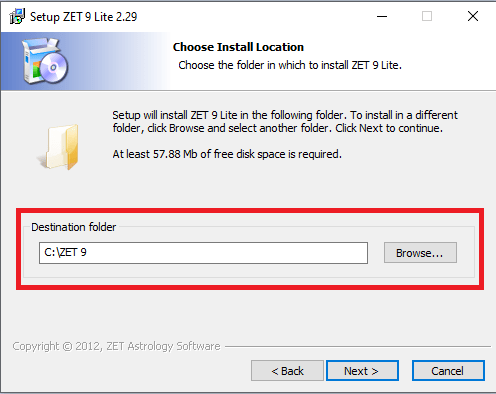Click the folder install instructions paragraph
This screenshot has height=394, width=496.
pyautogui.click(x=285, y=121)
